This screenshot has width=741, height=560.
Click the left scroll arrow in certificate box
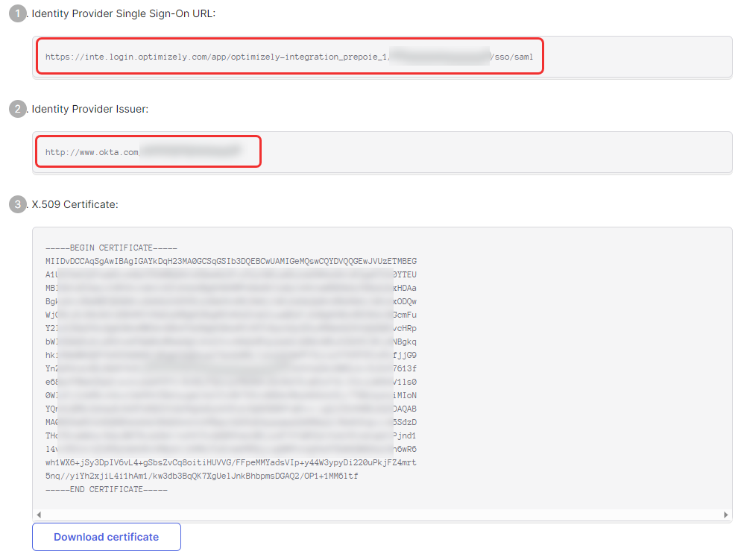(x=39, y=515)
